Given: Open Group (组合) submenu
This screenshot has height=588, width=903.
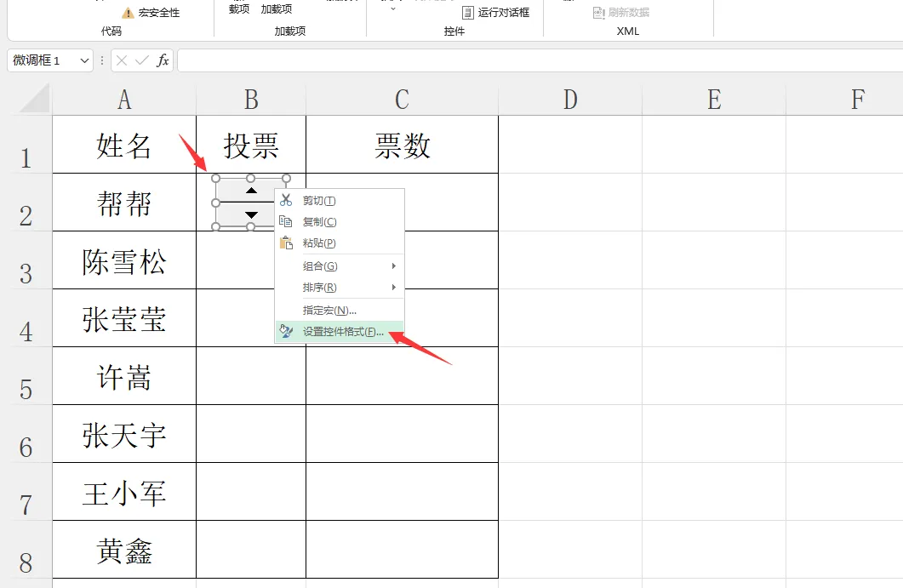Looking at the screenshot, I should coord(340,266).
